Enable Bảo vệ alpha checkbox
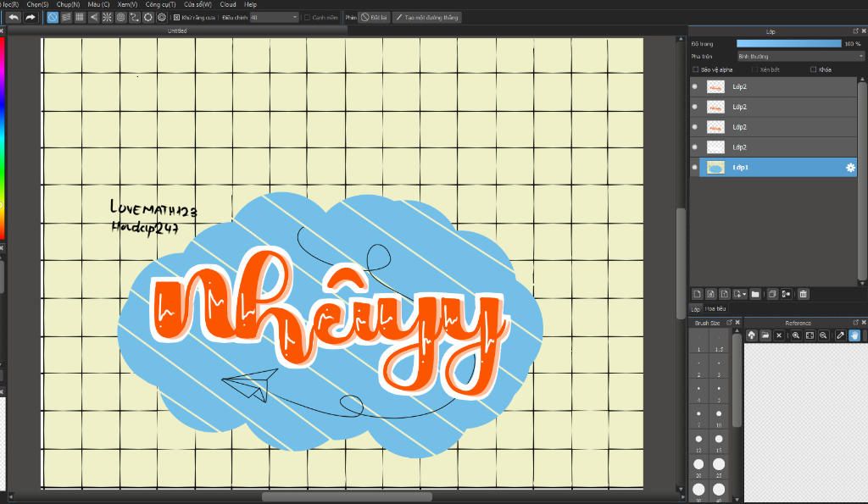The image size is (868, 504). click(696, 69)
